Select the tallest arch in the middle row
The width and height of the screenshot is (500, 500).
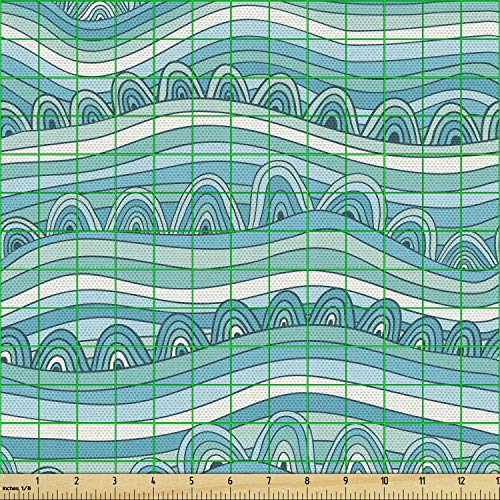pyautogui.click(x=278, y=192)
